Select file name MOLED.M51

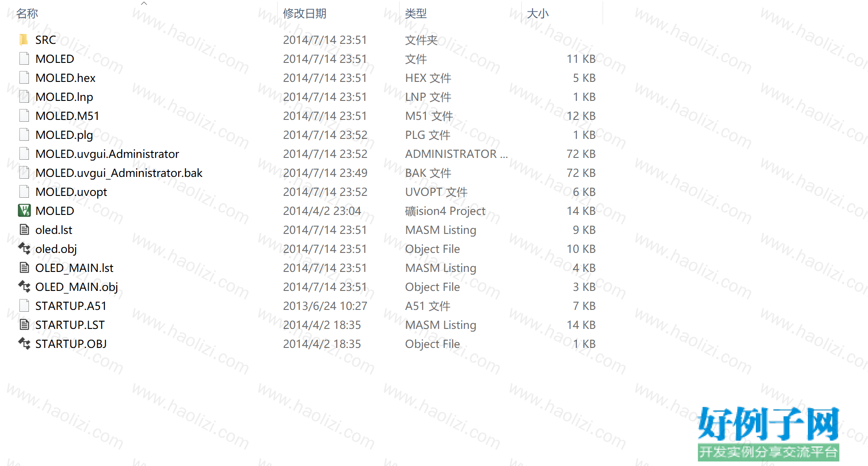coord(67,116)
